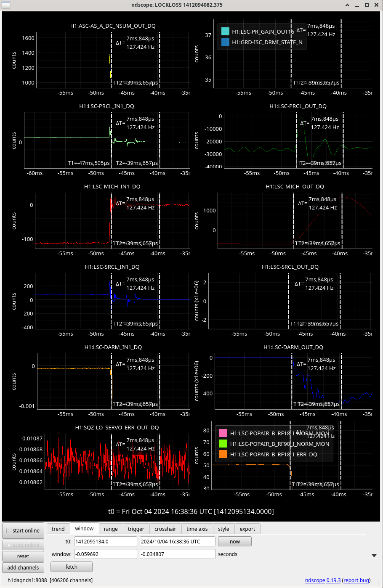Click the H1:LSC-DARM_OUT_DQ plot title
Image resolution: width=383 pixels, height=588 pixels.
click(293, 347)
